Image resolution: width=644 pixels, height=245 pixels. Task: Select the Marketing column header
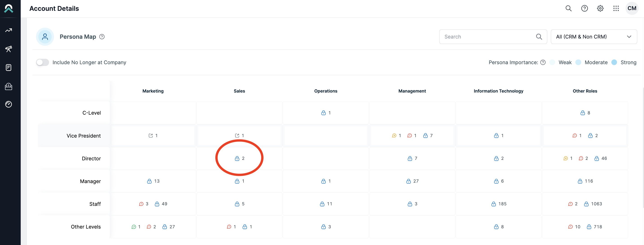tap(153, 91)
